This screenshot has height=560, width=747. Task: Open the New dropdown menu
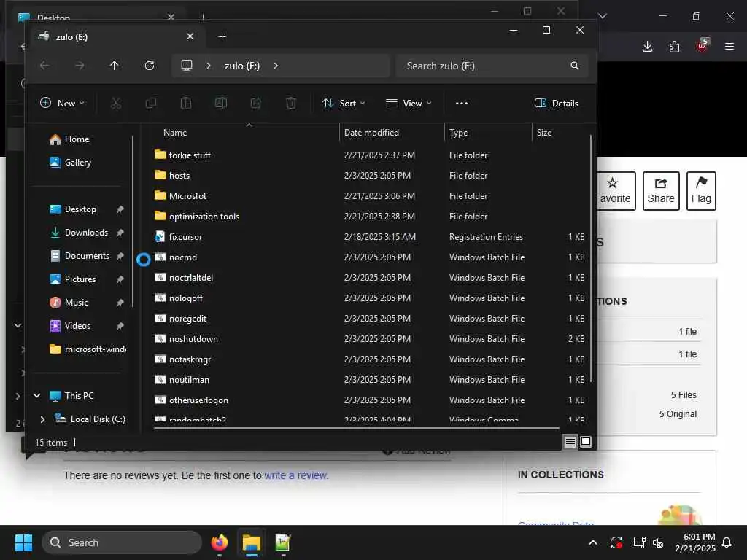coord(63,104)
